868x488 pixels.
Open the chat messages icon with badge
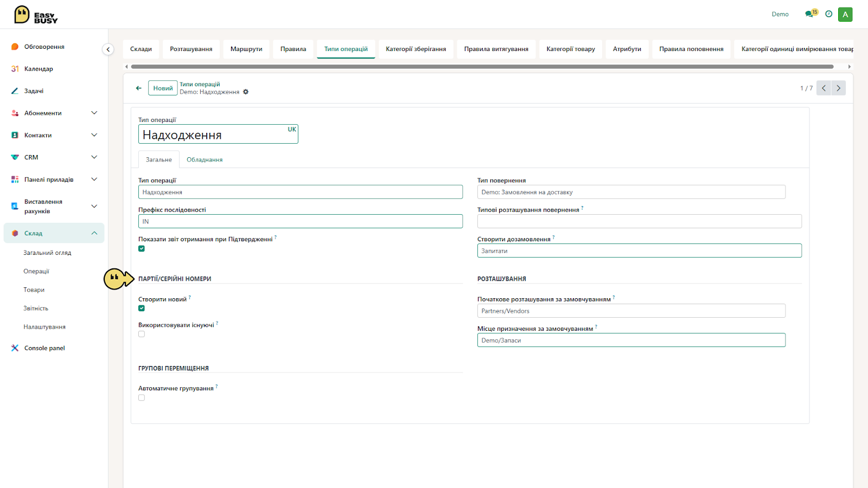(x=811, y=14)
